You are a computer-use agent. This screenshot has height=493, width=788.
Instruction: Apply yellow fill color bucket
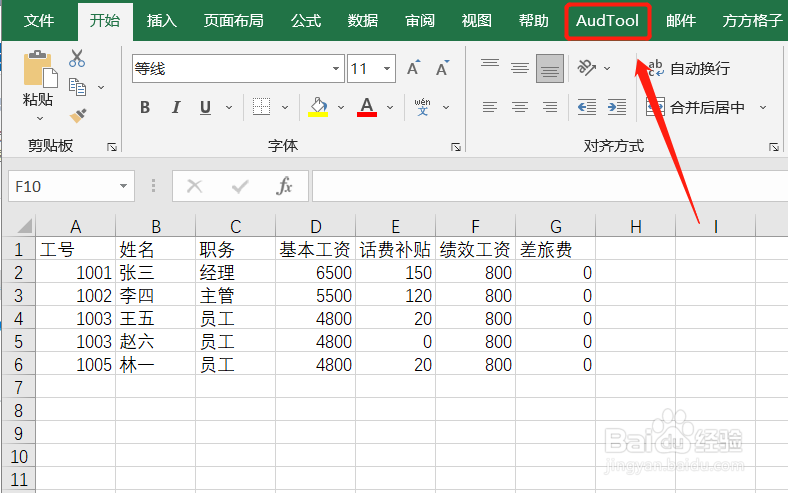318,107
